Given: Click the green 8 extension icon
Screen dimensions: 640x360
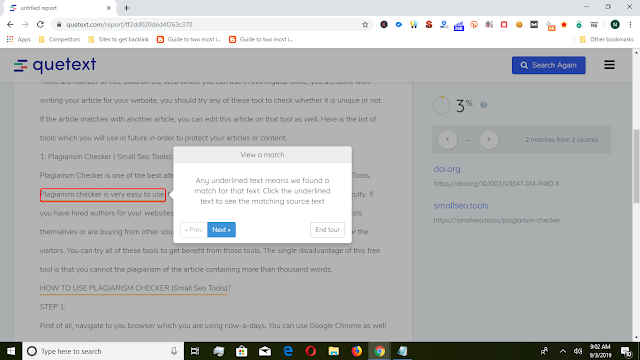Looking at the screenshot, I should coord(579,24).
